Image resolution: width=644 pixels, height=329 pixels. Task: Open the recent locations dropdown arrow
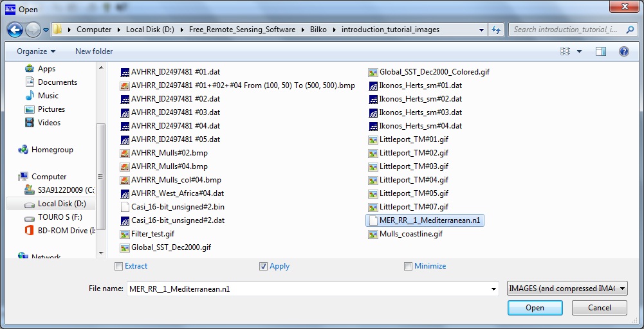(46, 30)
